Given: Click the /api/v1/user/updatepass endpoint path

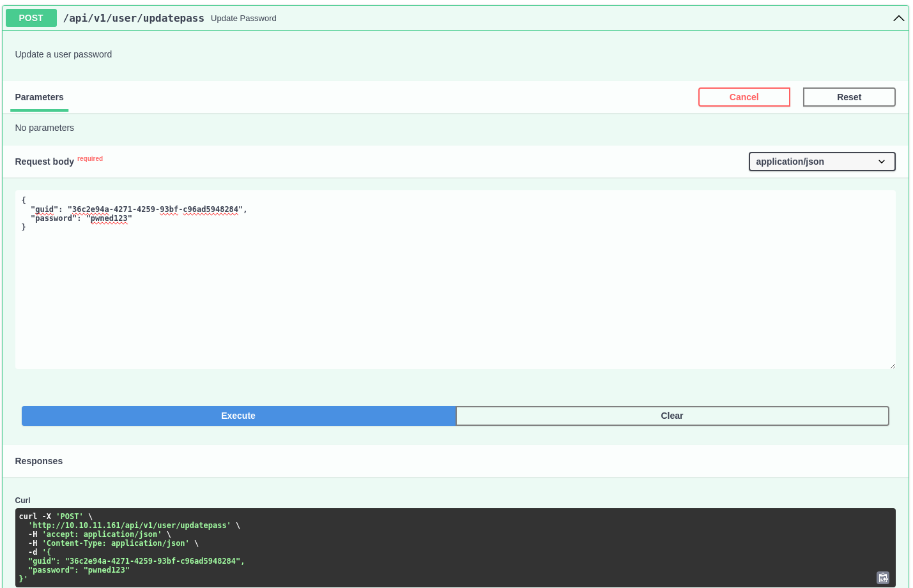Looking at the screenshot, I should 134,19.
